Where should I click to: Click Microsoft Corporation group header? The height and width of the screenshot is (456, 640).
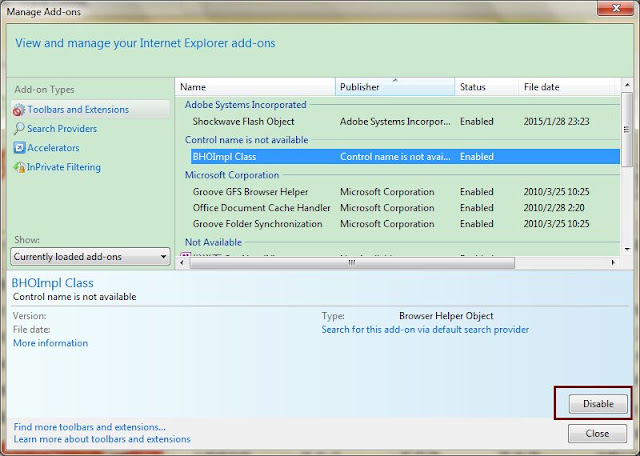pos(232,175)
